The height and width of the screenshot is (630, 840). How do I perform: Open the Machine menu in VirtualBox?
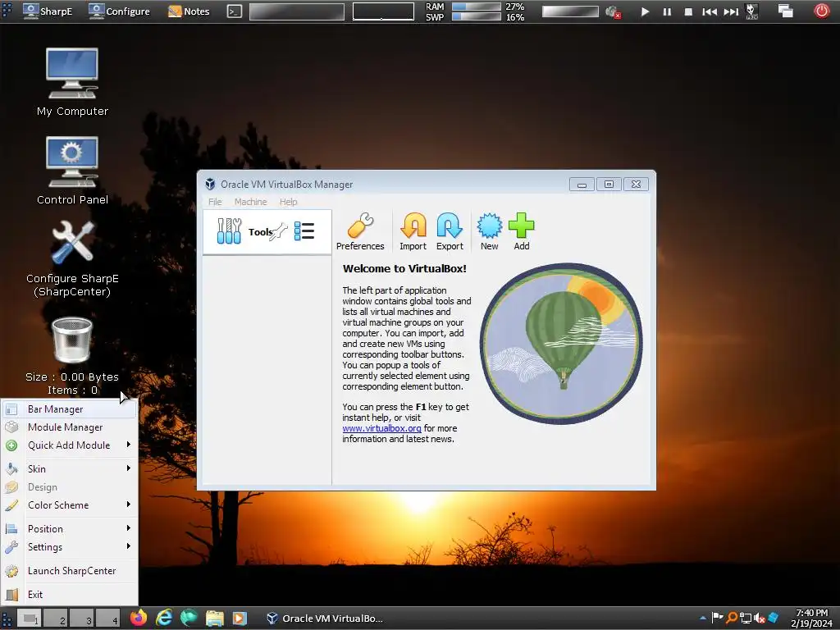coord(250,202)
